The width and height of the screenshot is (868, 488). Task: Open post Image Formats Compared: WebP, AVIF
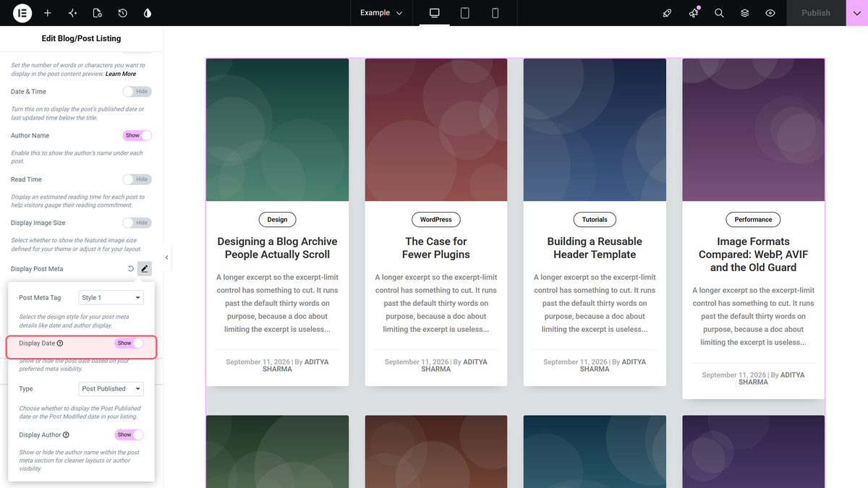[753, 254]
